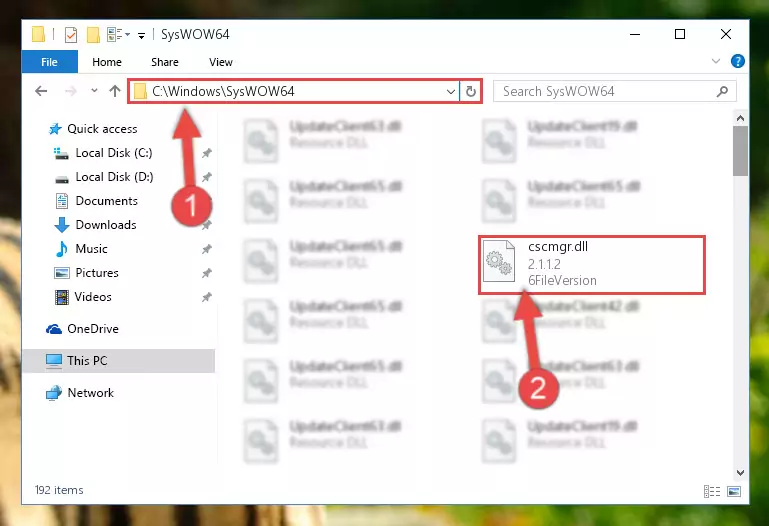Click the window folder icon in title bar
Viewport: 769px width, 526px height.
38,34
